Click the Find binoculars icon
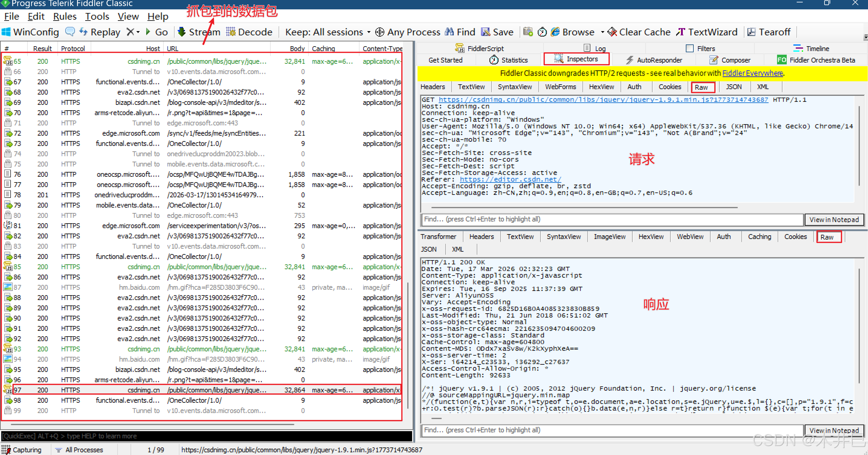This screenshot has width=868, height=455. 449,32
